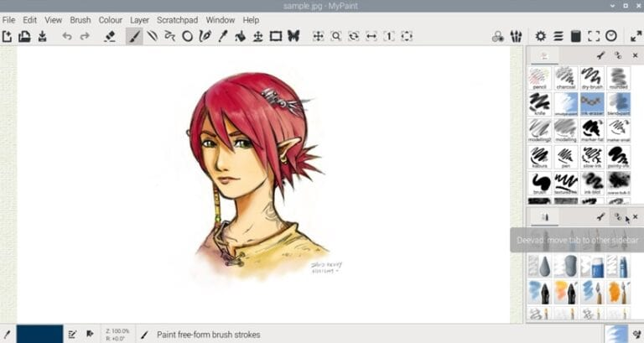Select the move layer tool
The width and height of the screenshot is (644, 343).
258,36
